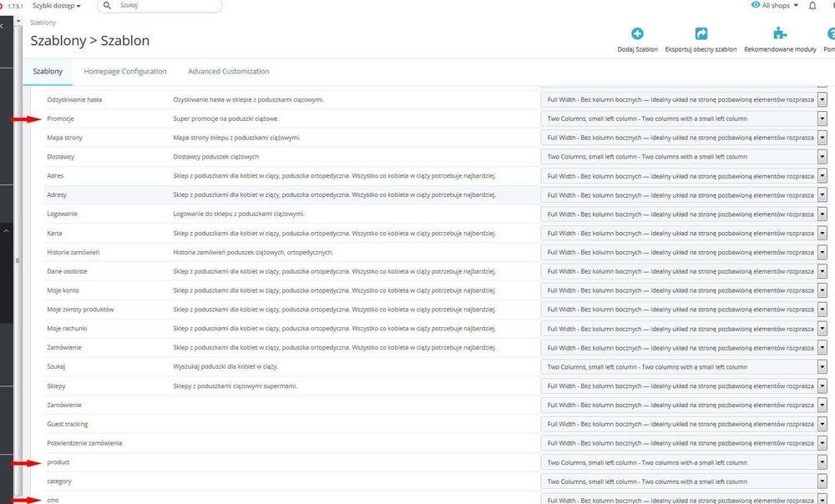
Task: Click the Dodaj Szablon plus icon
Action: 637,34
